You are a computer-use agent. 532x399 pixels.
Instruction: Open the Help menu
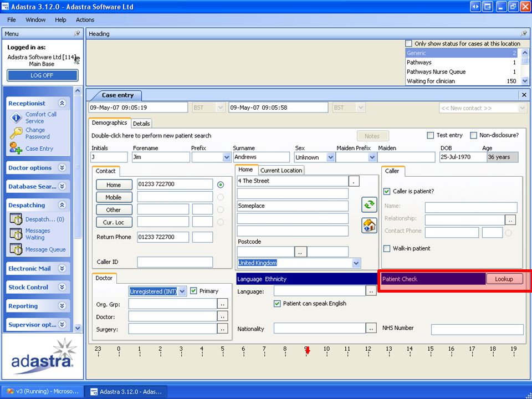(x=60, y=20)
